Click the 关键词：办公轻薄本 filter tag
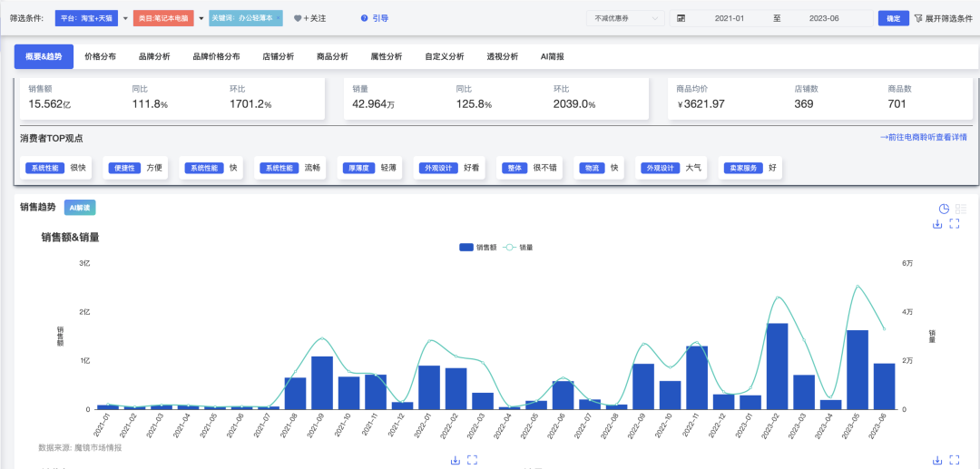Viewport: 980px width, 469px height. 246,19
